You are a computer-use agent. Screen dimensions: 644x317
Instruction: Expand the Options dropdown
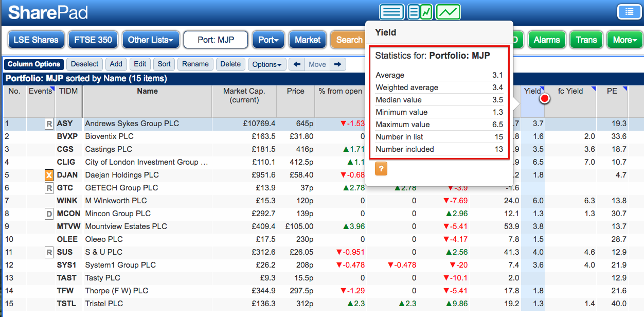267,64
